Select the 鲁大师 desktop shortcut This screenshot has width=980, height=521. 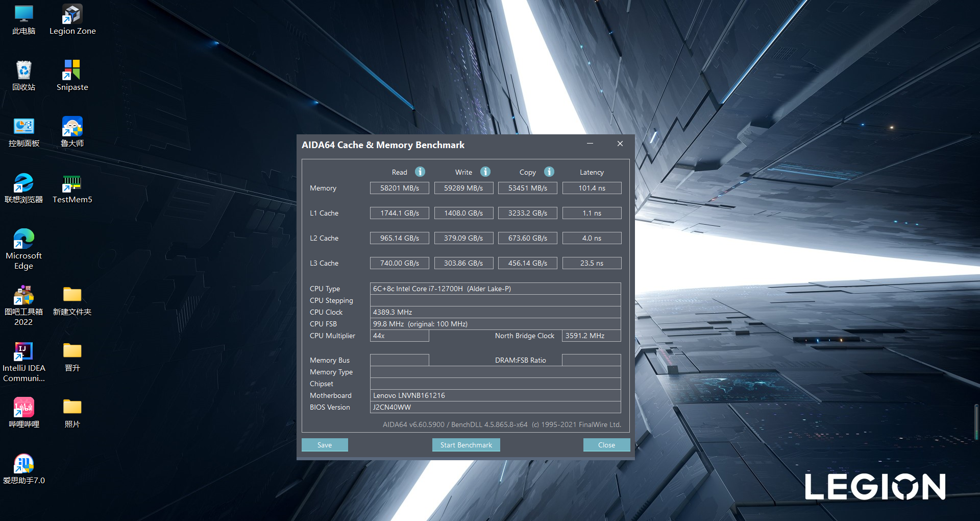pyautogui.click(x=72, y=132)
